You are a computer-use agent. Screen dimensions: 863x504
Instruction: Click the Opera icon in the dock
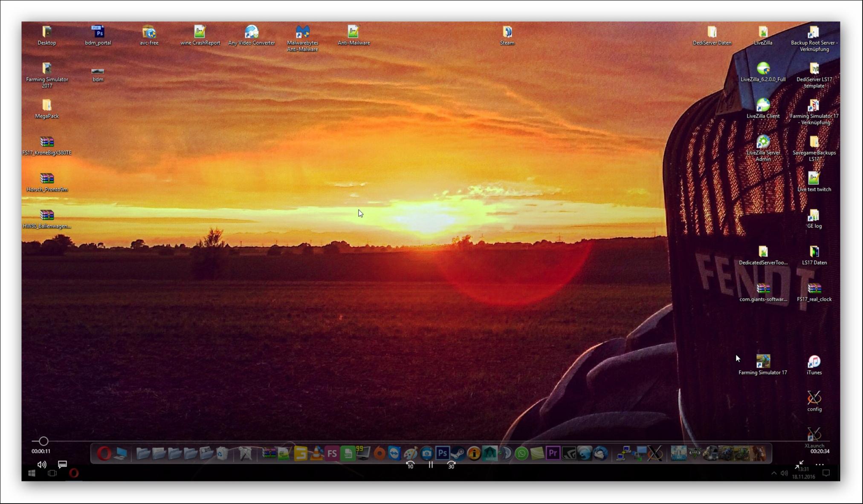[x=104, y=453]
